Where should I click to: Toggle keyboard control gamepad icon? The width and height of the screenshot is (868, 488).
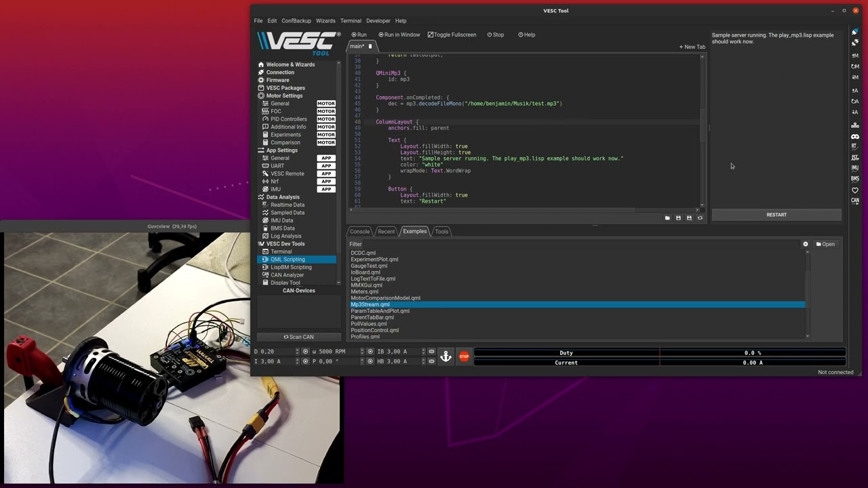point(855,136)
